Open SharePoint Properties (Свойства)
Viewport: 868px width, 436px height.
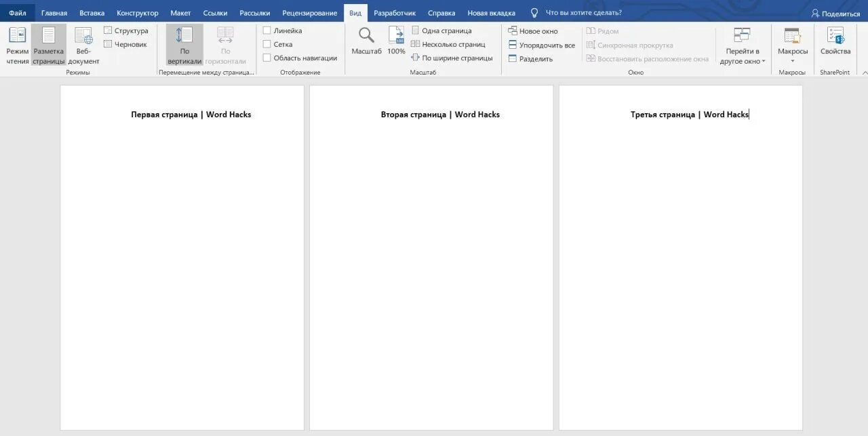click(835, 41)
